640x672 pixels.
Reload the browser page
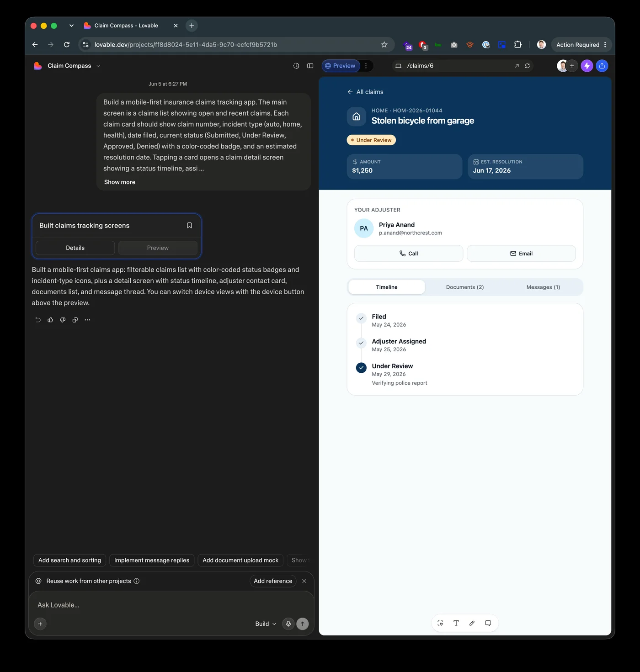pyautogui.click(x=67, y=45)
